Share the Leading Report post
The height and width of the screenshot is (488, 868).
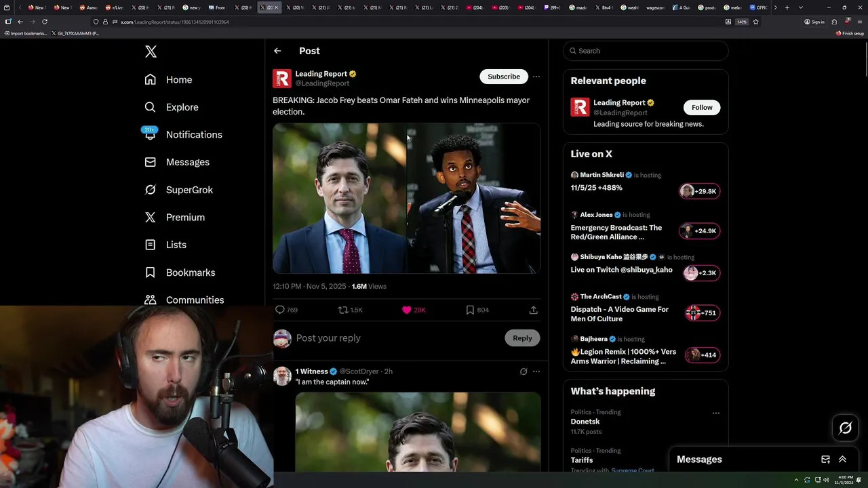click(x=534, y=310)
